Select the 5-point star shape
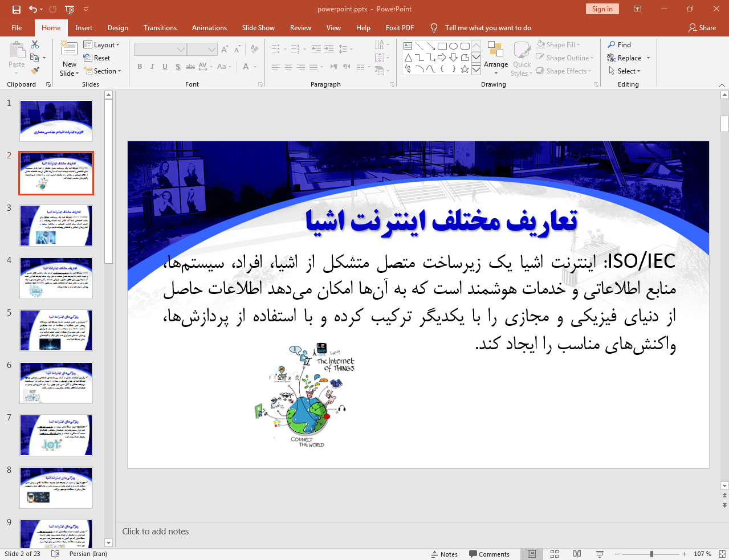 (x=465, y=69)
